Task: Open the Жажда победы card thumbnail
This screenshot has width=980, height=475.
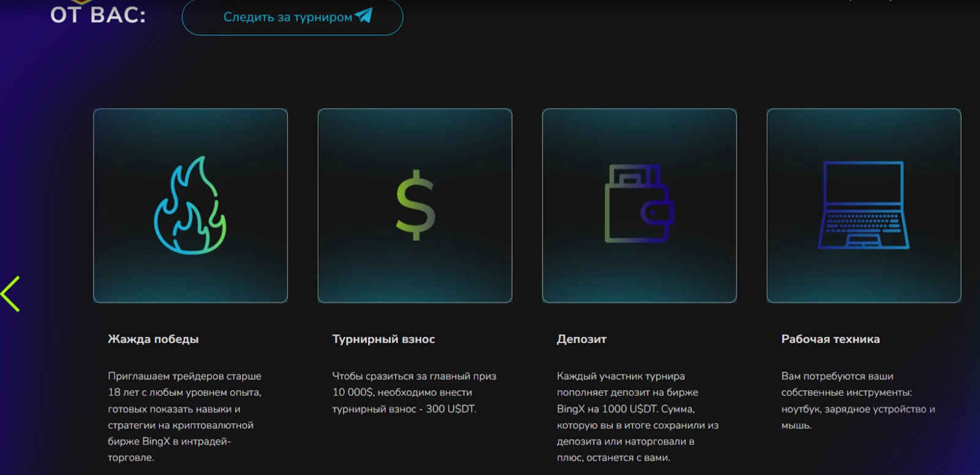Action: click(x=190, y=206)
